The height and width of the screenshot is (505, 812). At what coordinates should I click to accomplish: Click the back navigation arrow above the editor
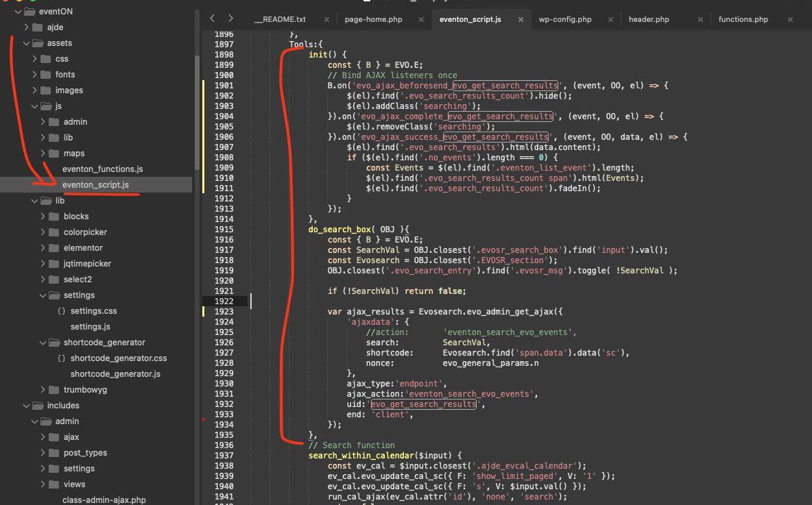213,19
